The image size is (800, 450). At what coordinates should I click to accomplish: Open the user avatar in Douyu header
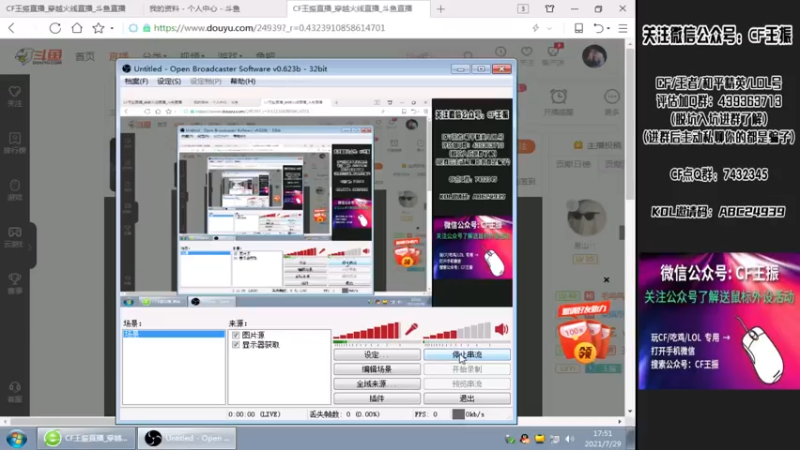tap(594, 56)
